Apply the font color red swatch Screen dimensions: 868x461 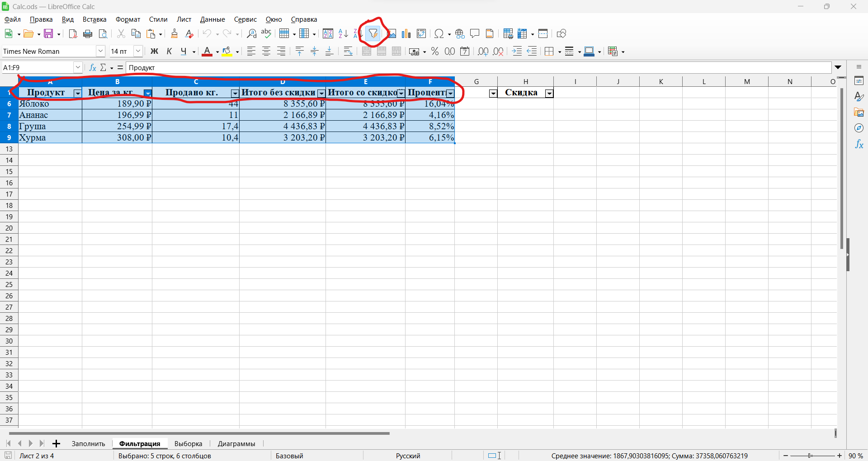pos(207,51)
